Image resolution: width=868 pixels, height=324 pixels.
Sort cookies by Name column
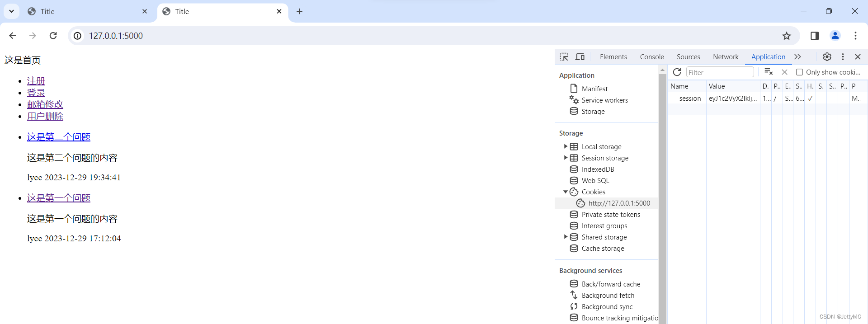687,86
